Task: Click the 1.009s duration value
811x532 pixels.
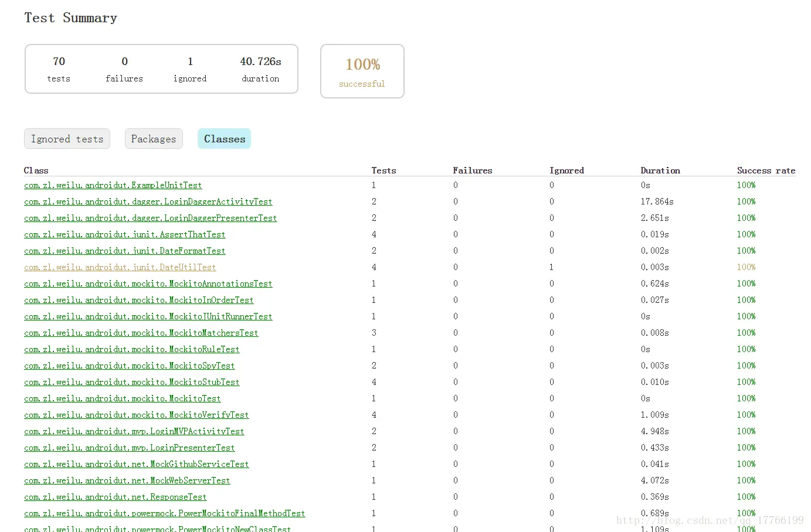Action: pos(654,415)
